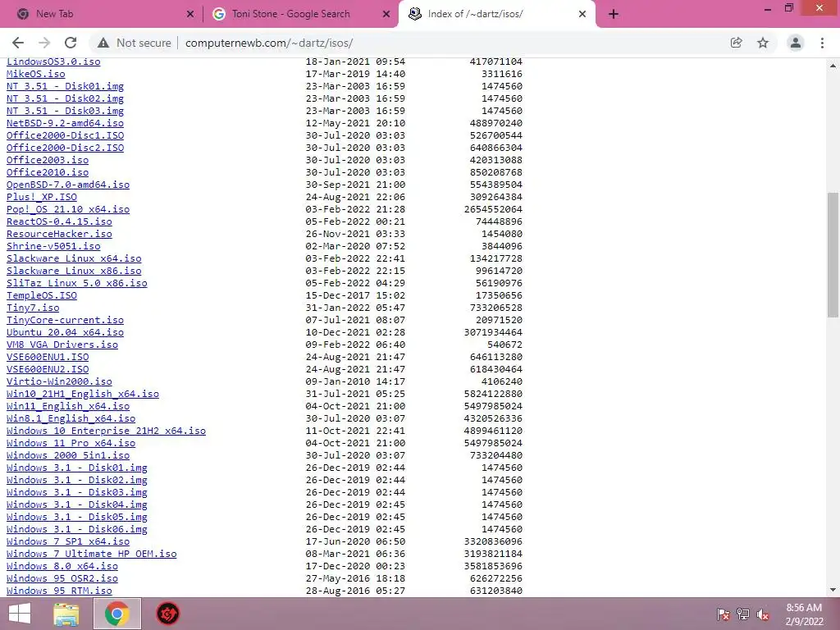This screenshot has height=630, width=840.
Task: Click the scrollbar up arrow
Action: click(x=833, y=66)
